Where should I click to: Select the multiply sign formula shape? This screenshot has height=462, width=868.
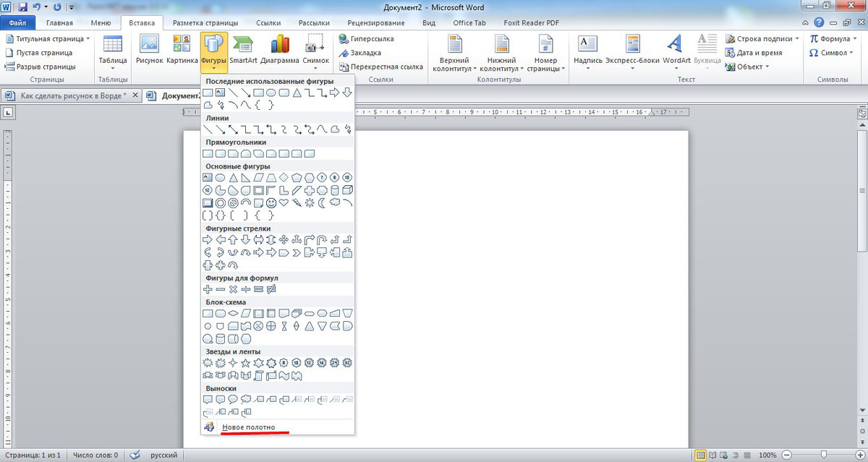pos(233,289)
